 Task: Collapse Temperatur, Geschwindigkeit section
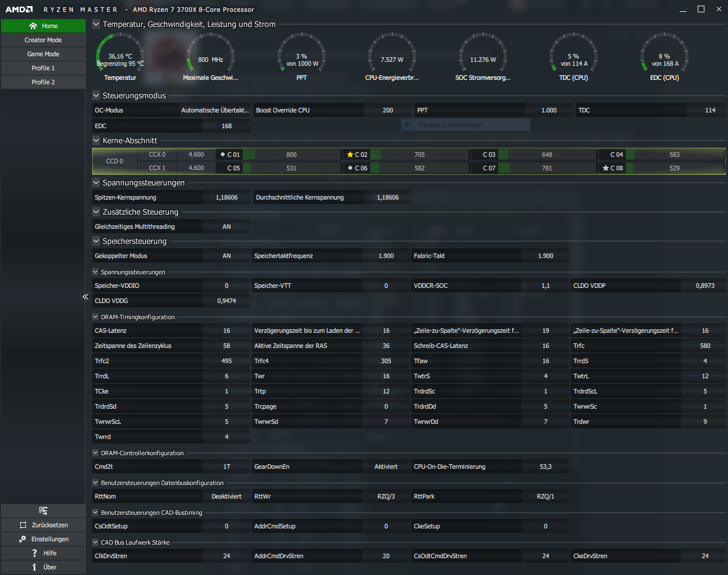pyautogui.click(x=96, y=24)
